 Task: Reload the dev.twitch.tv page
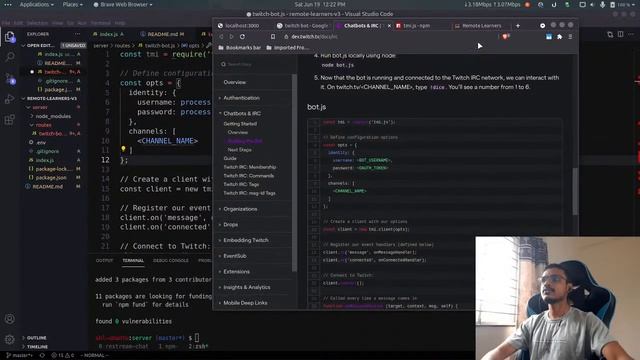(242, 37)
